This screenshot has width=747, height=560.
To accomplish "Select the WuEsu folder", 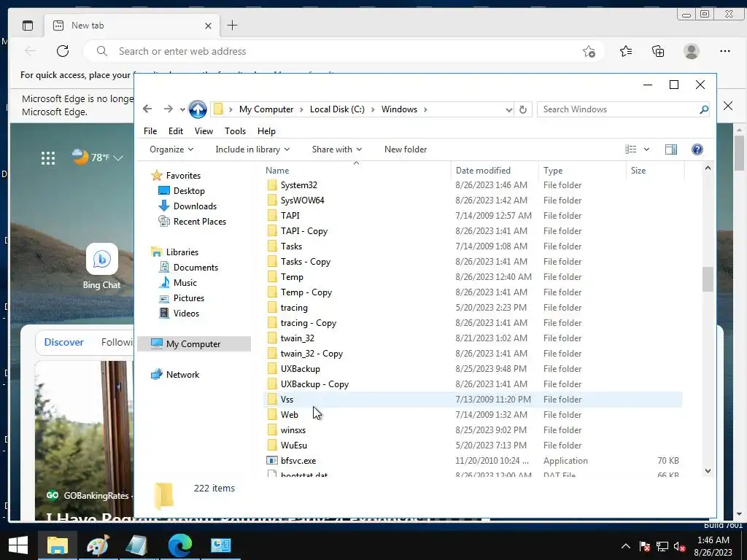I will click(293, 446).
